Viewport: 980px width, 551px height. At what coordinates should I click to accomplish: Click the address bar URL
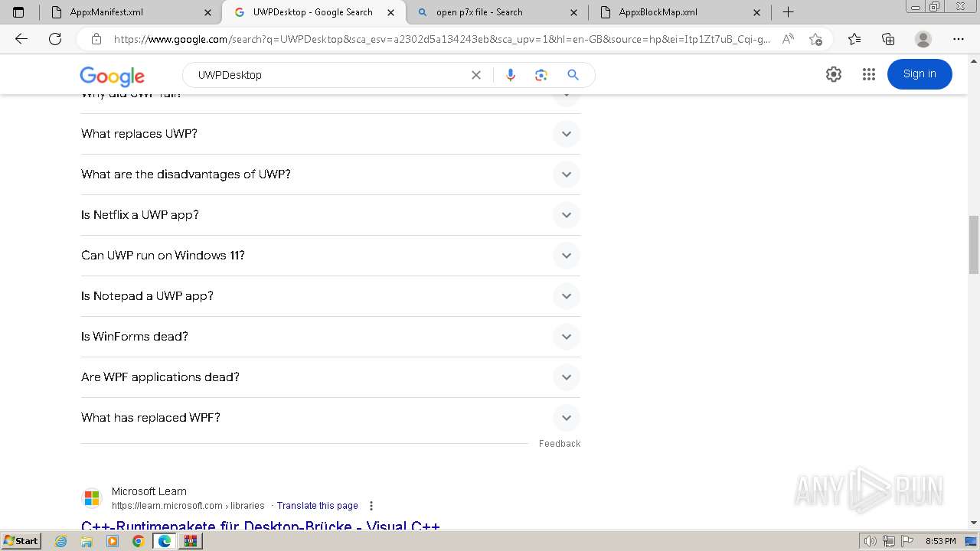[x=442, y=39]
